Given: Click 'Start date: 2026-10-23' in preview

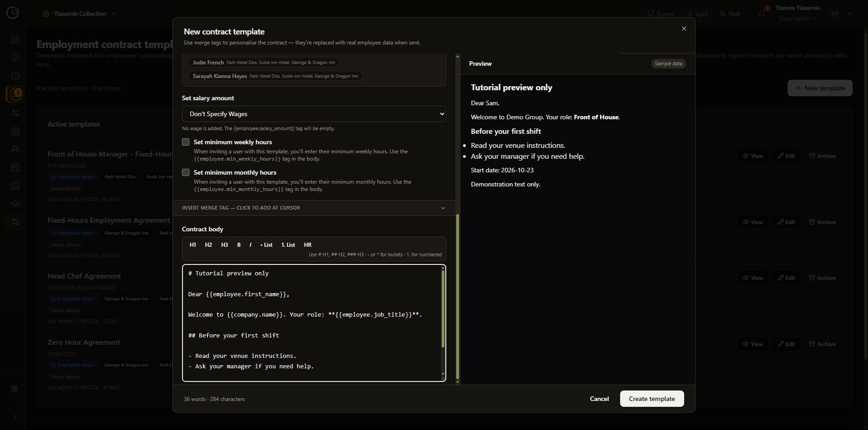Looking at the screenshot, I should point(502,170).
